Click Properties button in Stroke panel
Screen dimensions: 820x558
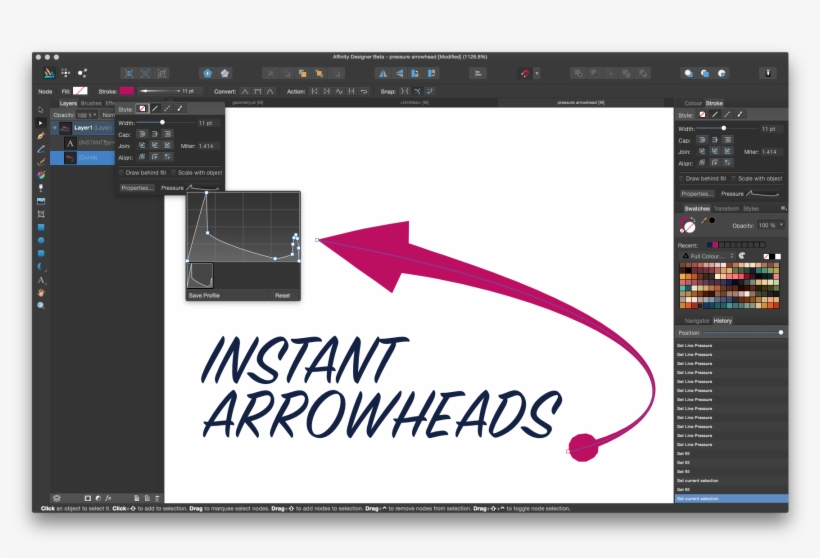click(x=697, y=193)
